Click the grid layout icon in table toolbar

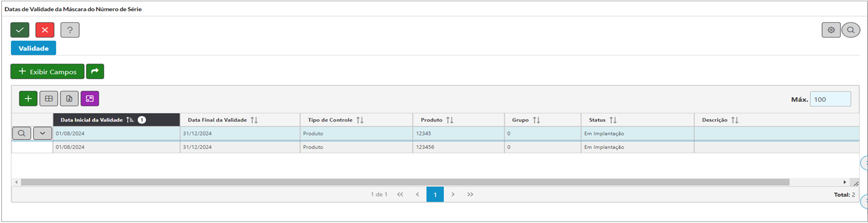point(49,98)
